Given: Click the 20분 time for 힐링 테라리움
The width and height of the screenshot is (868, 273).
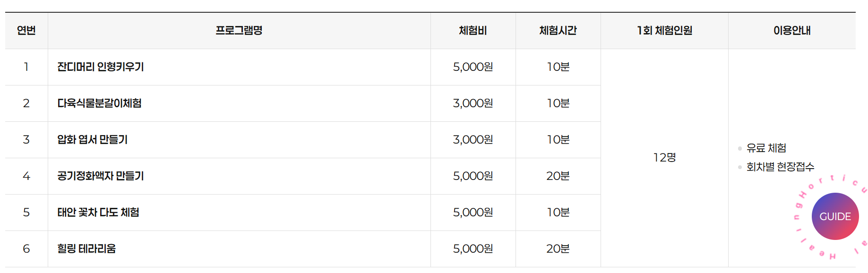Looking at the screenshot, I should point(558,249).
